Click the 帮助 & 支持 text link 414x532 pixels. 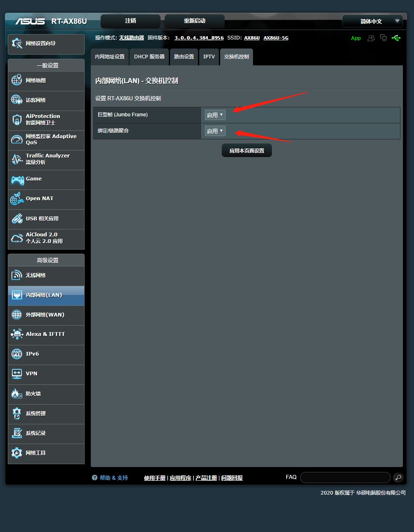coord(114,478)
